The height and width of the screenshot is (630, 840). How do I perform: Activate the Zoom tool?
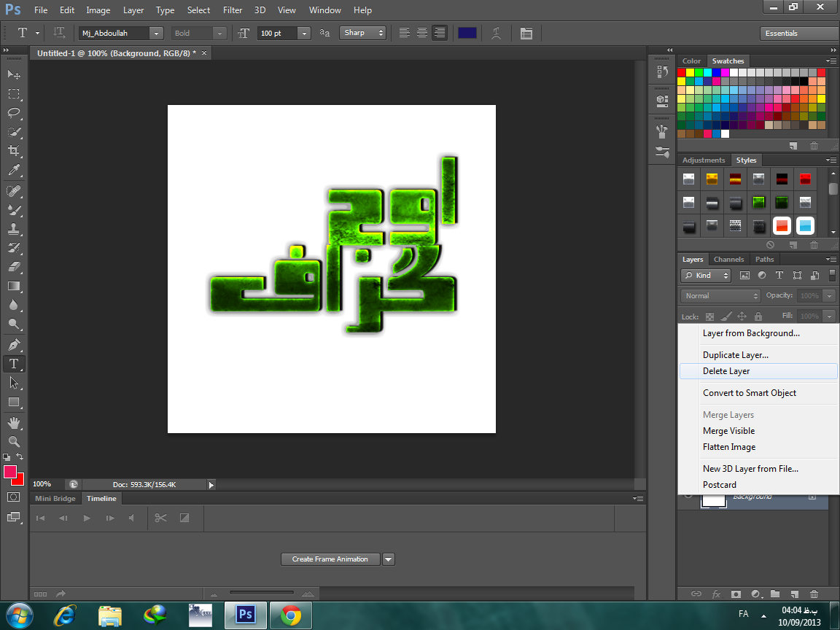coord(14,441)
